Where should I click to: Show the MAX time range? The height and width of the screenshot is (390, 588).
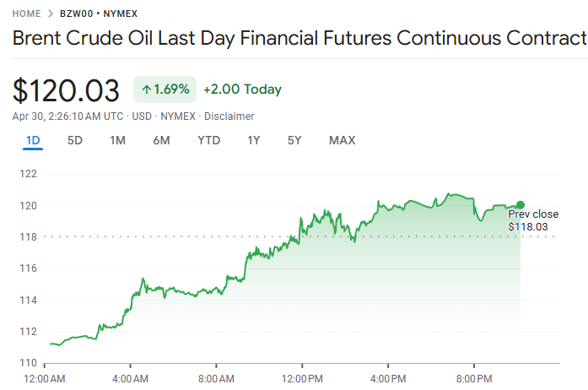[342, 140]
